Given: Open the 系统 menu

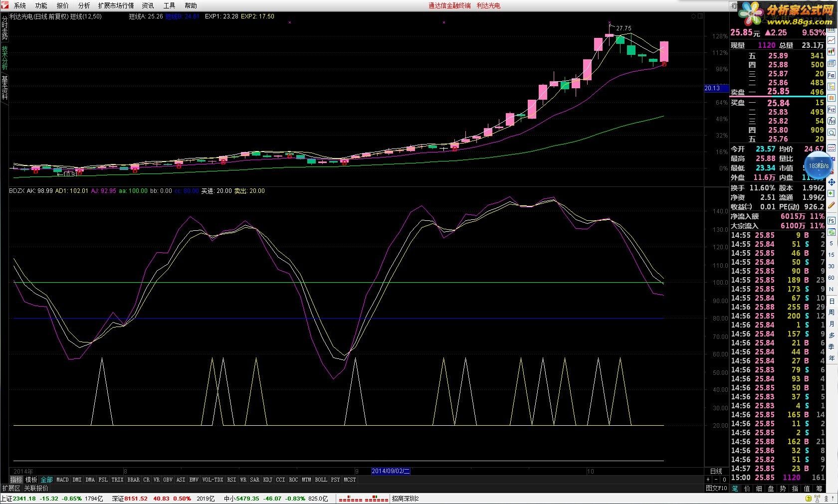Looking at the screenshot, I should (20, 5).
